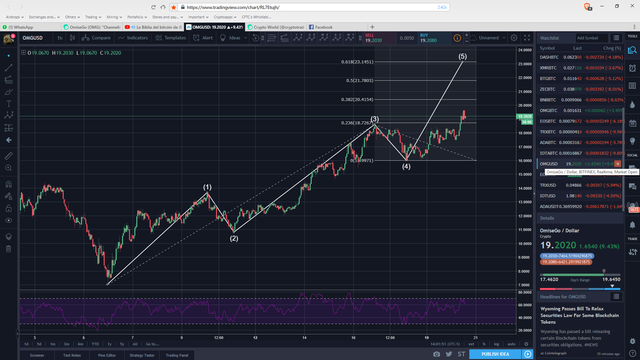Open the patterns drawing tool
The width and height of the screenshot is (640, 360).
click(9, 116)
